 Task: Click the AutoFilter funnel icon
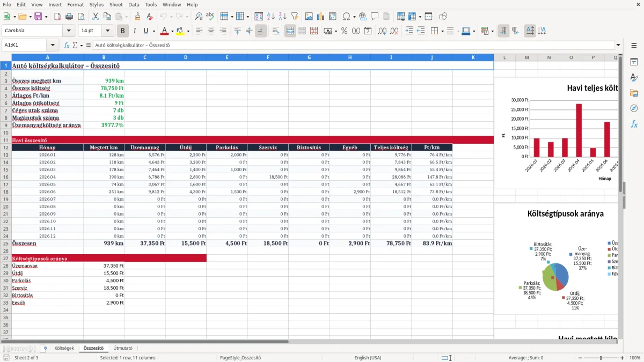tap(295, 17)
